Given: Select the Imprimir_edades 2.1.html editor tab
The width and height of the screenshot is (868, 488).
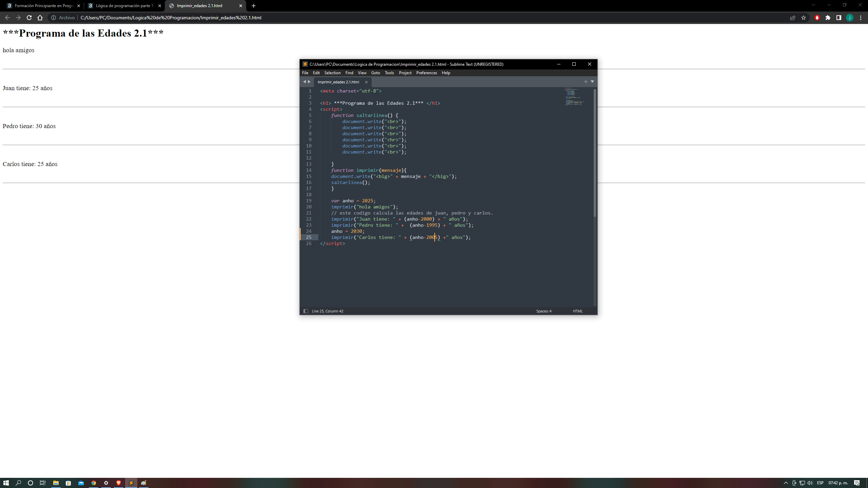Looking at the screenshot, I should point(338,82).
